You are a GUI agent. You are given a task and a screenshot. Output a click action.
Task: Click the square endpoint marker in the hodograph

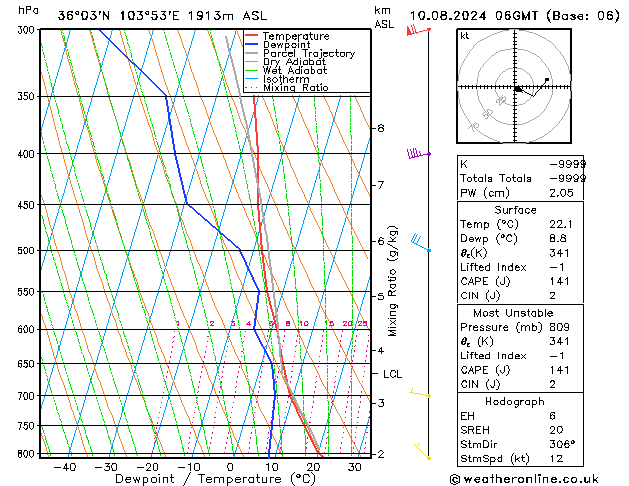[547, 80]
